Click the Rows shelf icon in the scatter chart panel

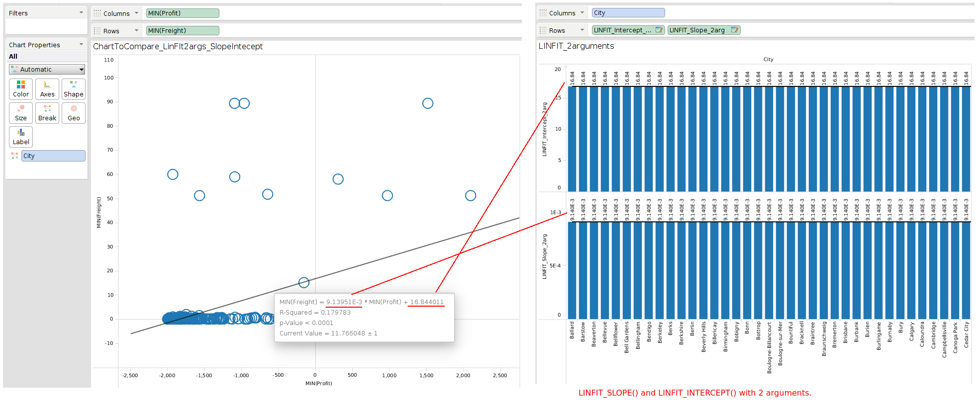tap(98, 31)
